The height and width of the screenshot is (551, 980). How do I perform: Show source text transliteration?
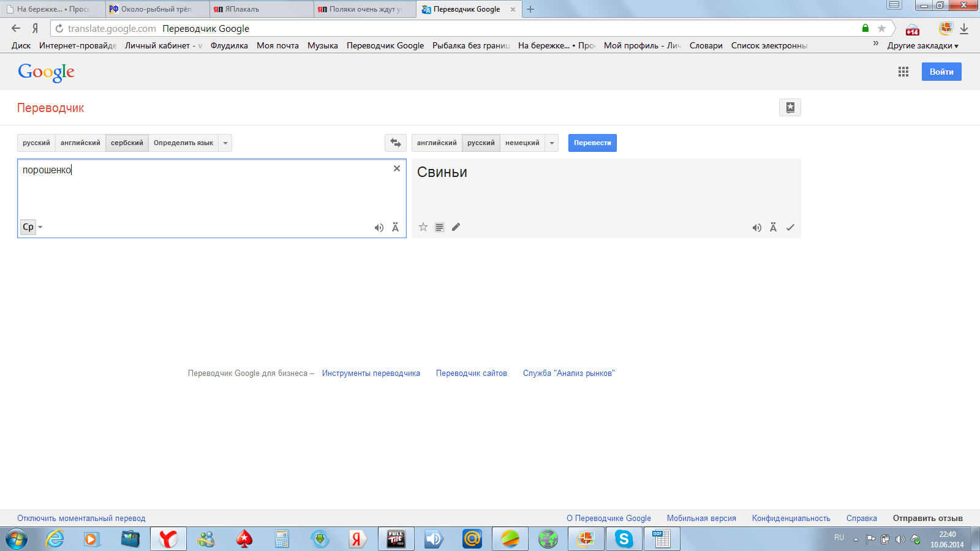396,228
